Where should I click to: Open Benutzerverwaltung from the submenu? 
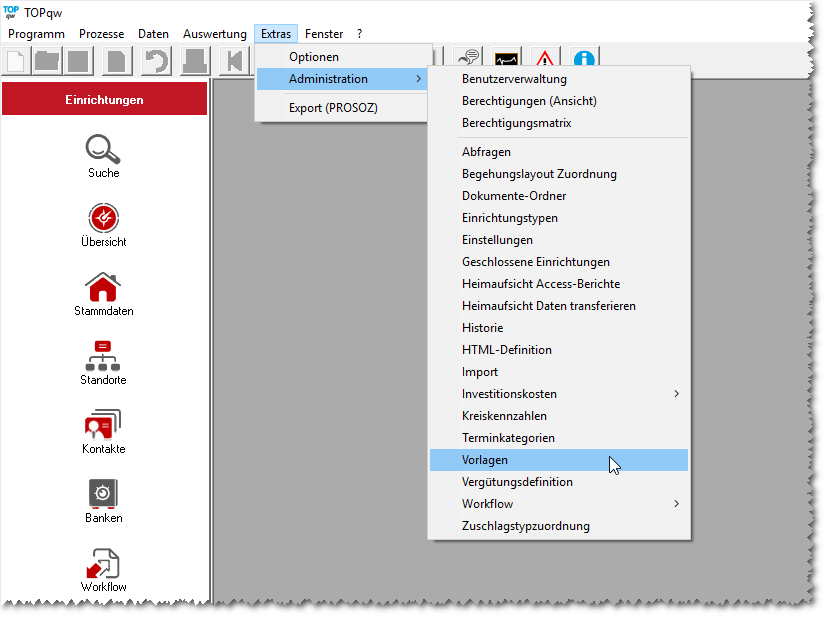coord(514,79)
